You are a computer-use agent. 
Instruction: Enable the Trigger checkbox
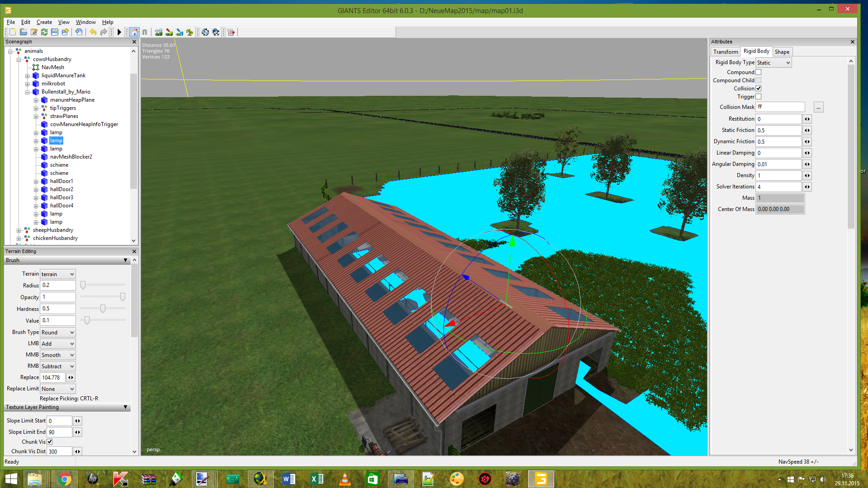pyautogui.click(x=759, y=97)
